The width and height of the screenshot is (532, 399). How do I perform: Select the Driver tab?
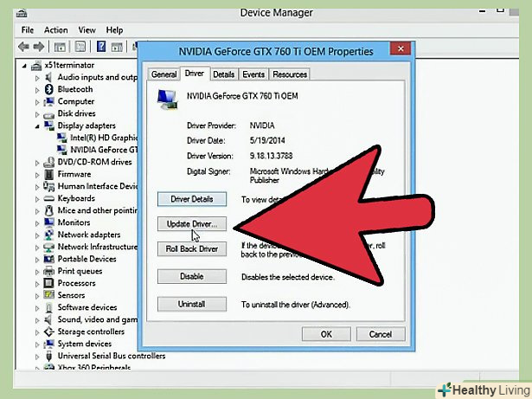(195, 74)
